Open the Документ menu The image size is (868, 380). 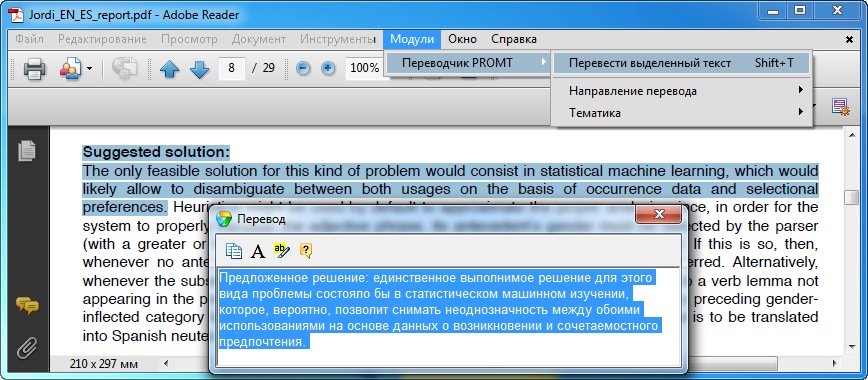tap(259, 39)
